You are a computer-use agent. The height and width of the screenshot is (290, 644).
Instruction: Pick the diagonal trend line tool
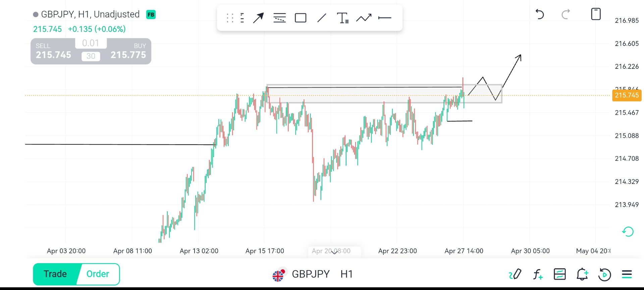pos(322,18)
